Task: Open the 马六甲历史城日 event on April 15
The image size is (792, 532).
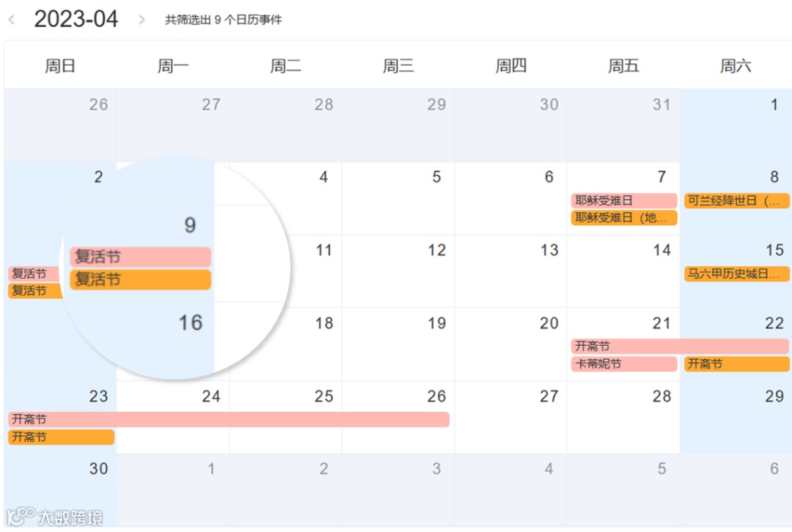Action: pos(736,273)
